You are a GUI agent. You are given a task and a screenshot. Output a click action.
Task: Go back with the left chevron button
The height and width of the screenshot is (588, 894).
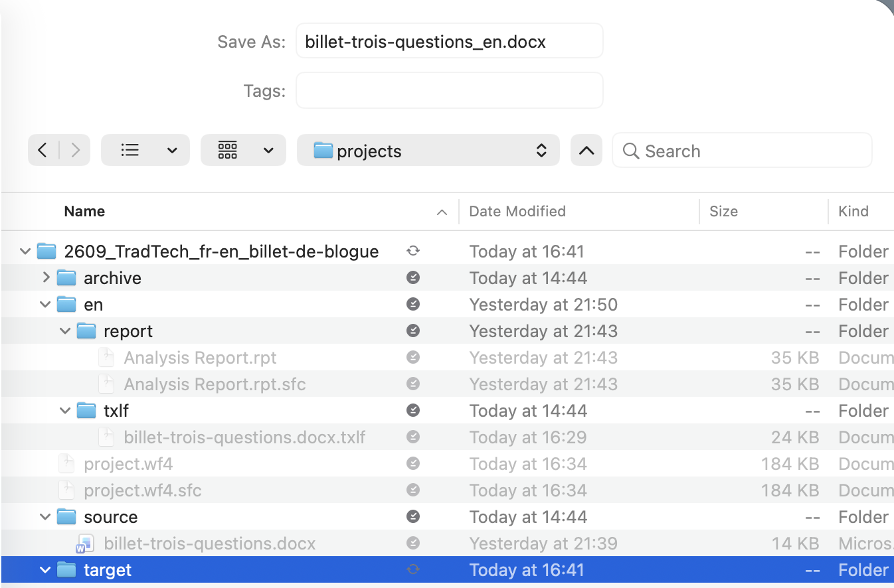(x=43, y=151)
